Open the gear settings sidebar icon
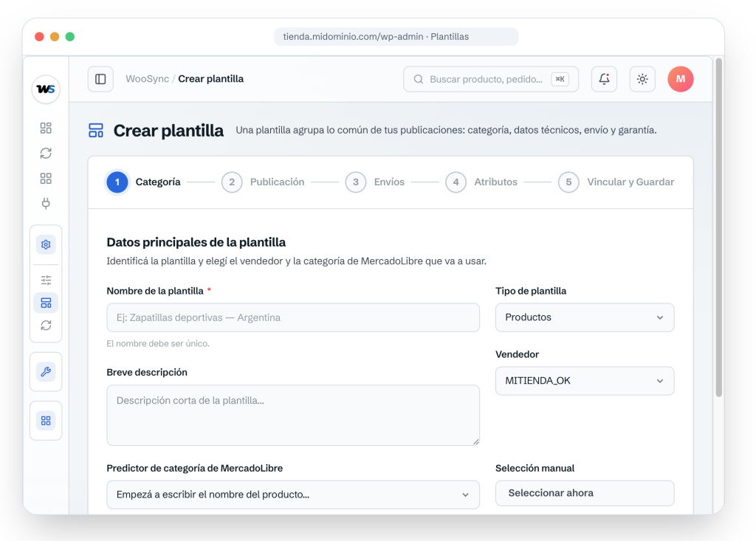The width and height of the screenshot is (756, 541). 46,244
